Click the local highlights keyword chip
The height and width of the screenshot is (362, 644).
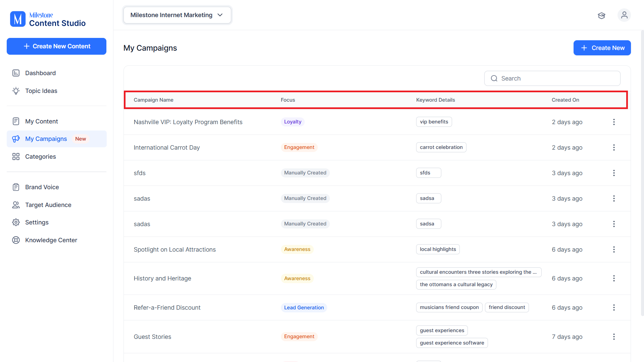coord(438,249)
